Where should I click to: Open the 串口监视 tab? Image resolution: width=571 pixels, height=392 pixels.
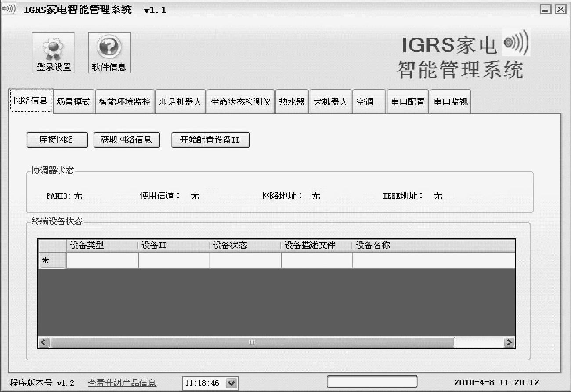451,102
